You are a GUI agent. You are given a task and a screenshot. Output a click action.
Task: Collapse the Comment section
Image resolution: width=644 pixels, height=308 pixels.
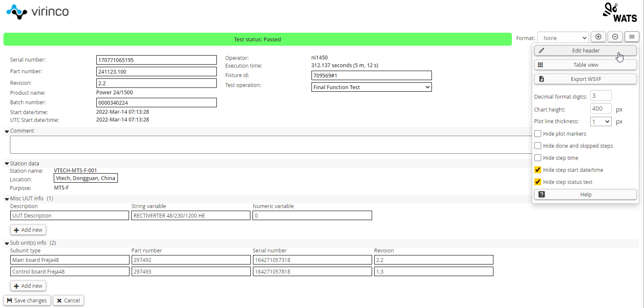click(7, 131)
